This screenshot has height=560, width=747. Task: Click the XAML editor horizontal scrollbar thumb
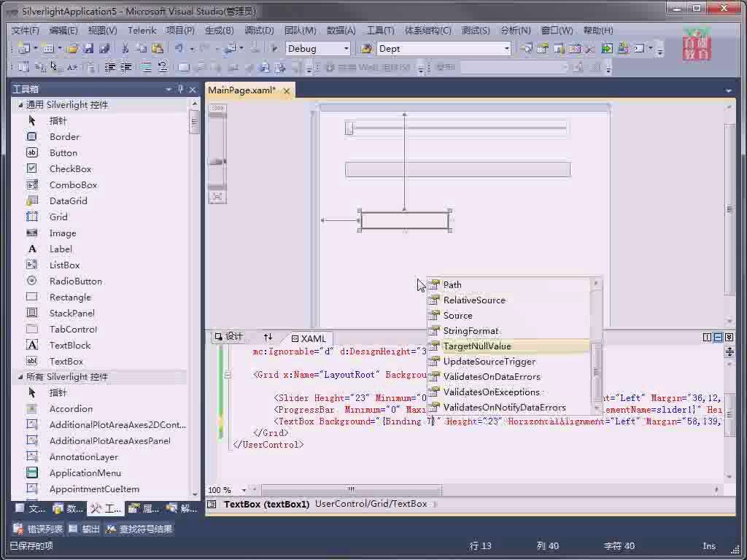pos(352,489)
